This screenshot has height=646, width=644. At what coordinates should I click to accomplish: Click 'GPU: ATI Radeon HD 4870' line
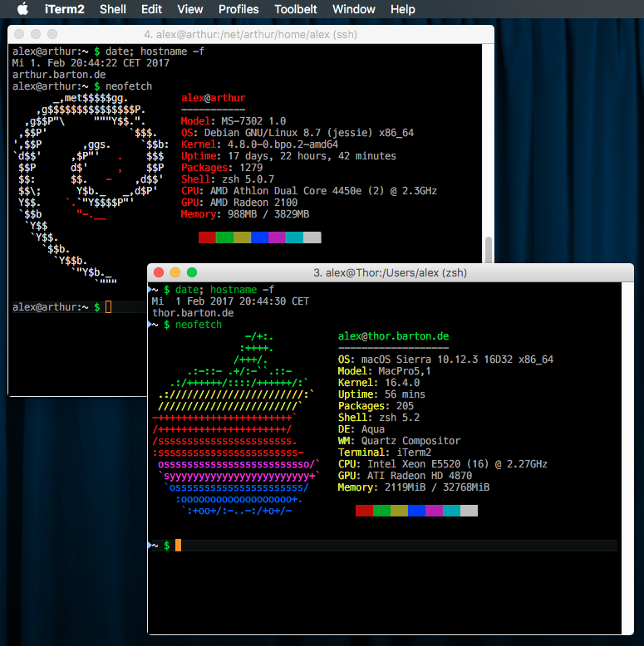[405, 476]
